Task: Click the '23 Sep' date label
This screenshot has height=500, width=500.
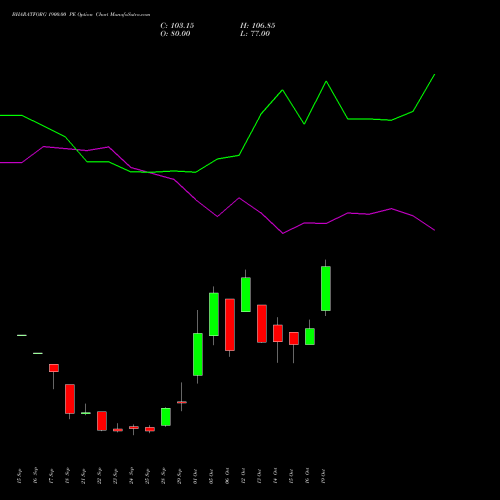Action: coord(115,476)
